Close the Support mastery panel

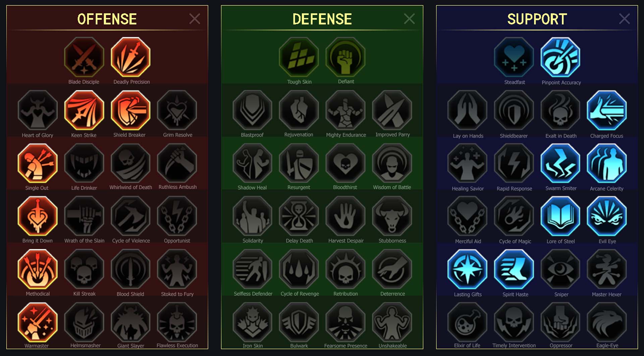point(624,19)
